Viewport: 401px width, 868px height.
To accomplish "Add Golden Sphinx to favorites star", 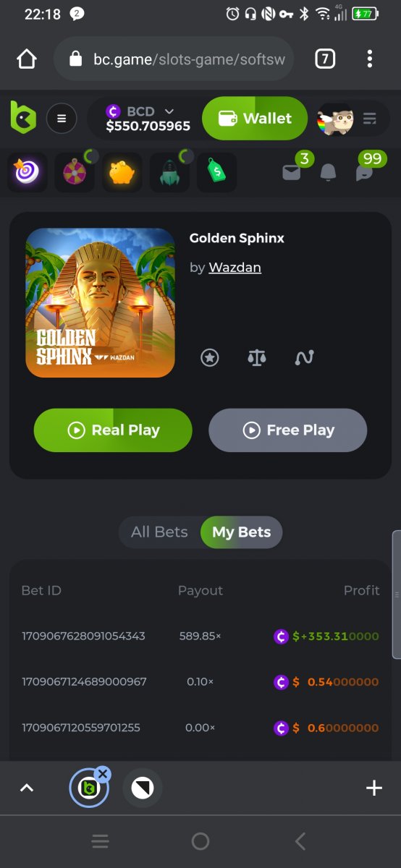I will (x=210, y=357).
